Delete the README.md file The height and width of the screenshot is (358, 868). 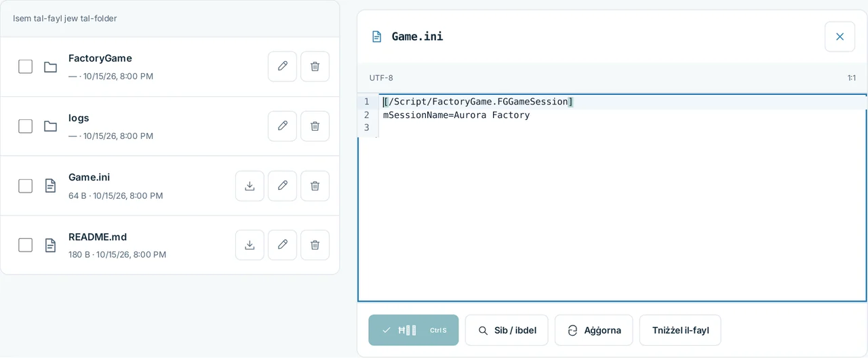click(x=315, y=245)
